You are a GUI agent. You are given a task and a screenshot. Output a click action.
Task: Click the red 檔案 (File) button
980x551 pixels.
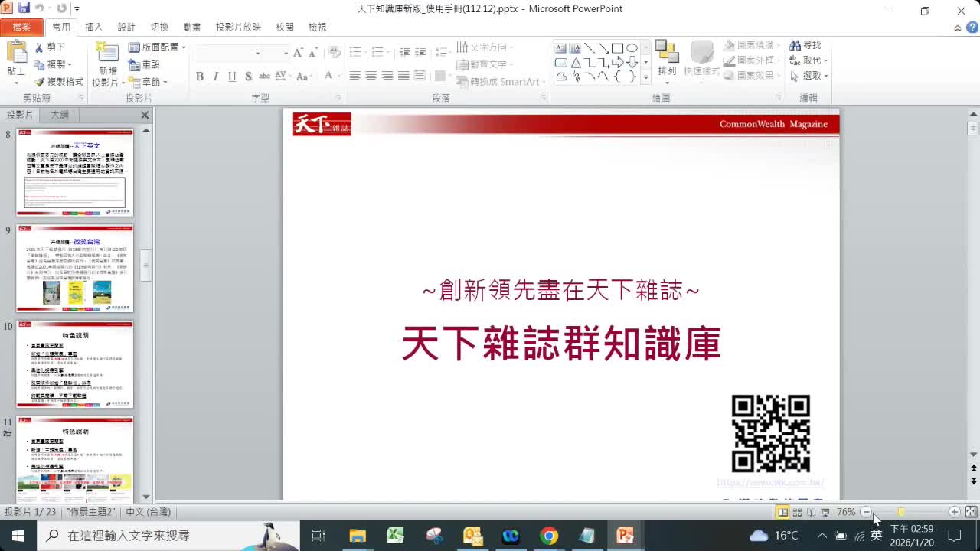click(x=22, y=26)
